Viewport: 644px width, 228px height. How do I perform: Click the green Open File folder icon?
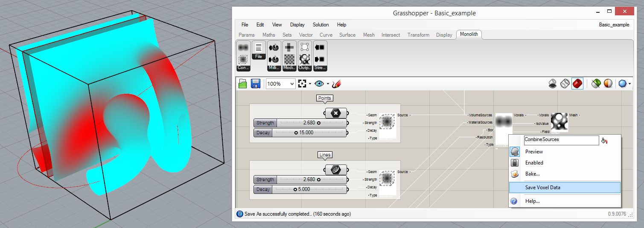point(243,84)
